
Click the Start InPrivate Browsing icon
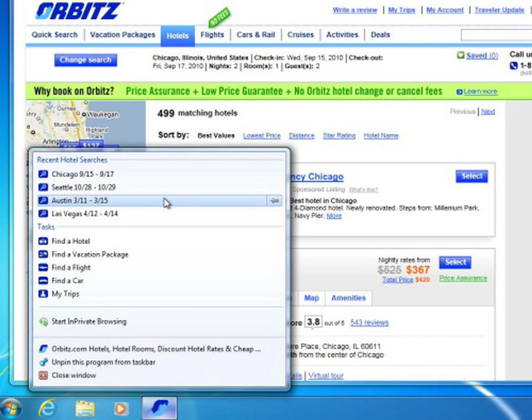click(44, 322)
